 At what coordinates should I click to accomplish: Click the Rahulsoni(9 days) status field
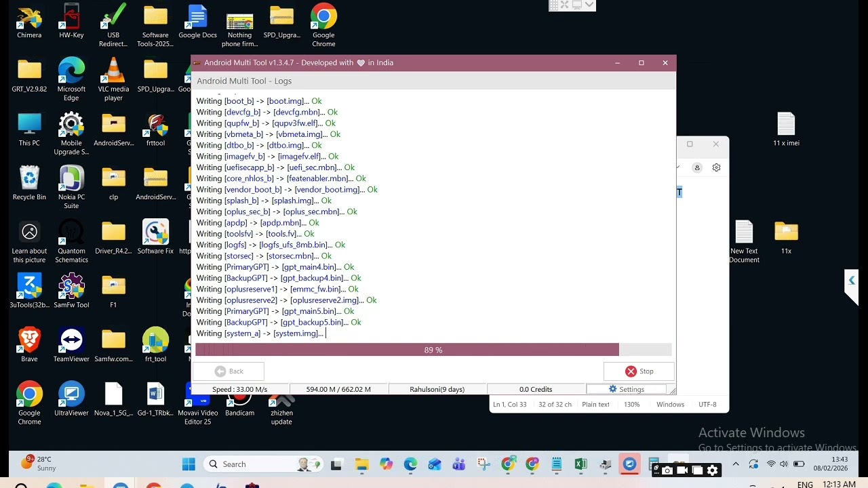click(x=437, y=389)
